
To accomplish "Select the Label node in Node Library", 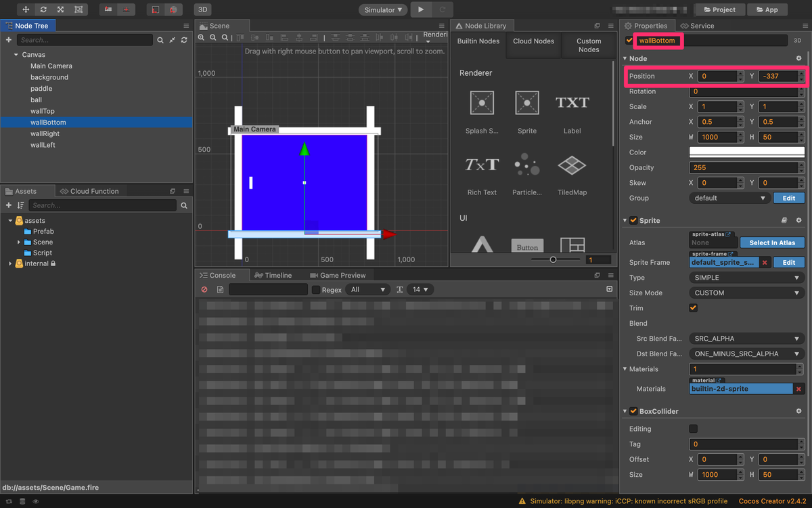I will [572, 111].
